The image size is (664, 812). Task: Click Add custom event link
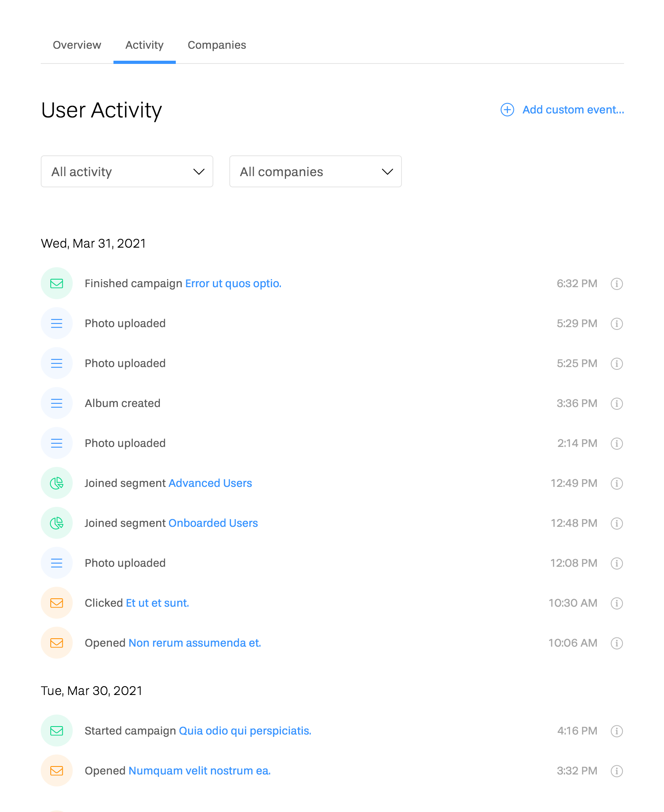(573, 110)
